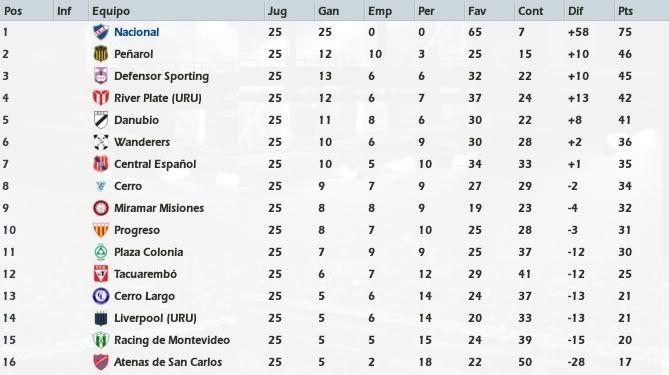
Task: Select the Central Español crest icon
Action: [101, 164]
